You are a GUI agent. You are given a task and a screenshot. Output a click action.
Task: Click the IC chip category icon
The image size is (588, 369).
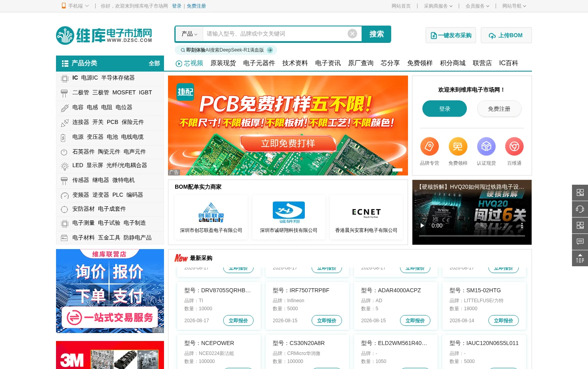(64, 78)
